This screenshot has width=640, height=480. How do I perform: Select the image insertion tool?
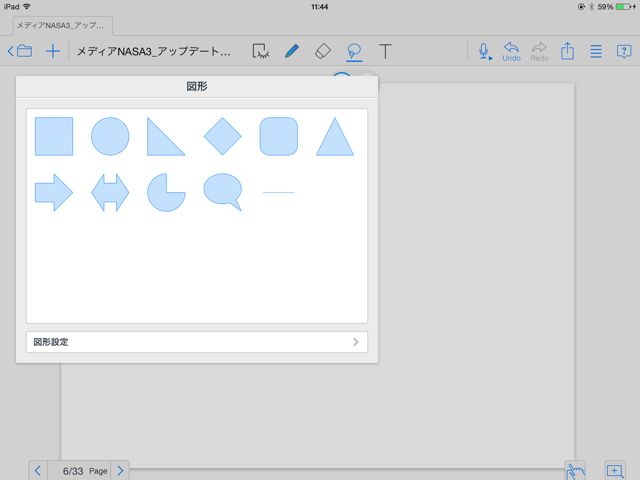260,51
